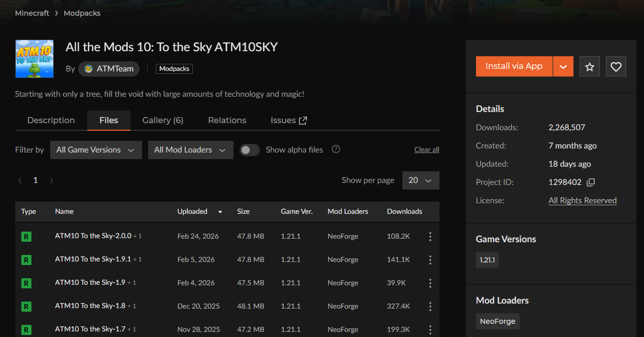
Task: Open the All Mod Loaders dropdown
Action: point(190,150)
